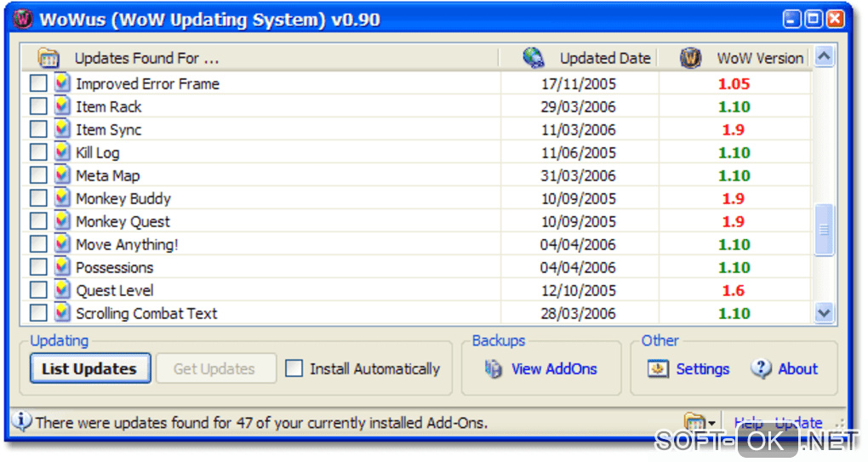The image size is (868, 462).
Task: Click the About question mark icon
Action: pos(761,368)
